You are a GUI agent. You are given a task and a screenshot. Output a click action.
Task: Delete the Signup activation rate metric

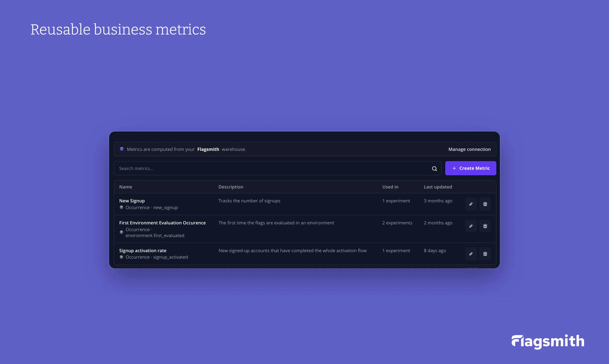tap(485, 254)
